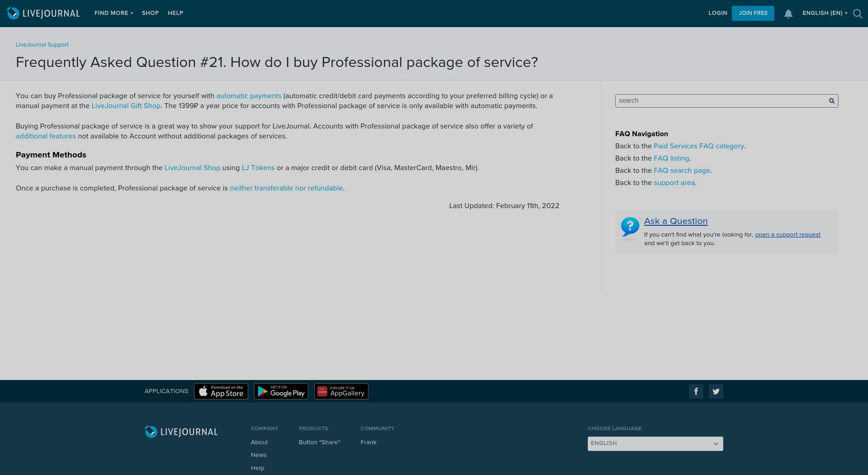Click the header search magnifier icon
The height and width of the screenshot is (475, 868).
tap(857, 14)
